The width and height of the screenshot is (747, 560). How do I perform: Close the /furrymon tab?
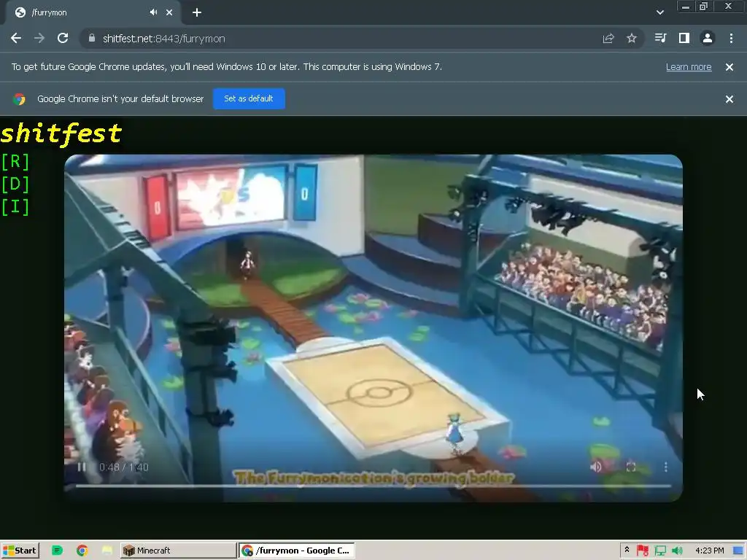click(169, 12)
